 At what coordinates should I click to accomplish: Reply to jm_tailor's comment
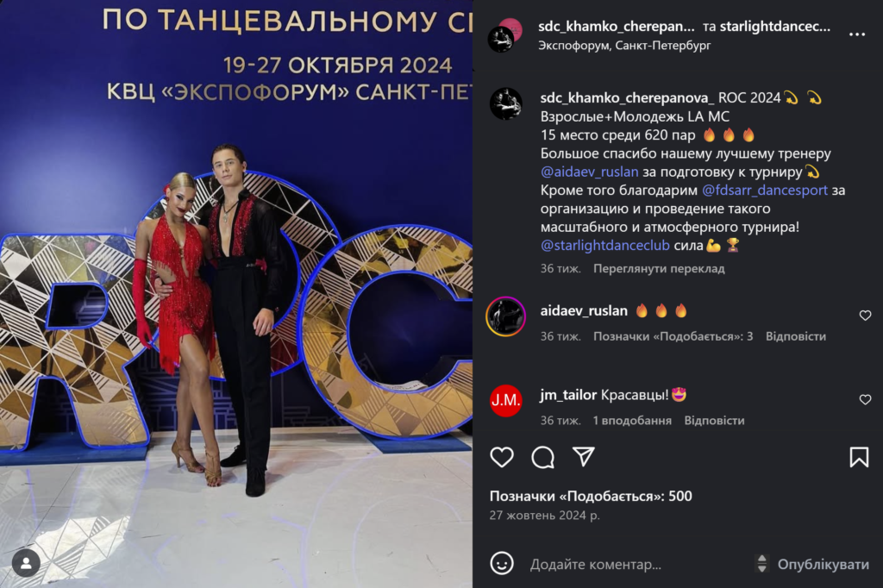tap(714, 421)
